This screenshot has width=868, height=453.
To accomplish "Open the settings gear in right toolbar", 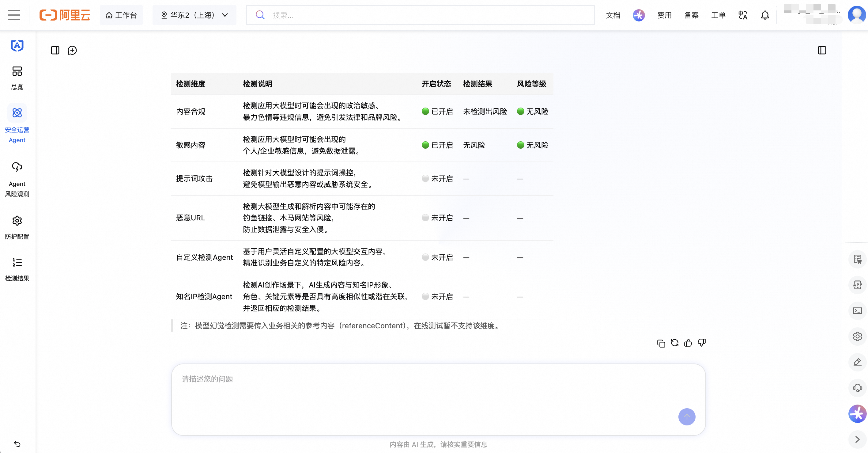I will pyautogui.click(x=857, y=336).
